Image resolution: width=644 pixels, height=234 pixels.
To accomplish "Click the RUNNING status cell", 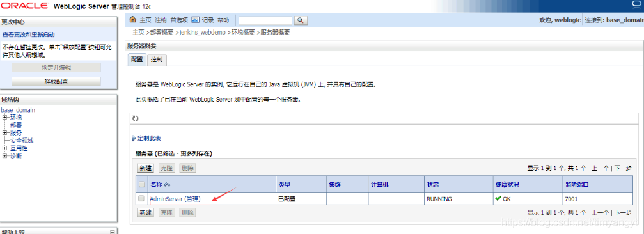I will (x=439, y=199).
